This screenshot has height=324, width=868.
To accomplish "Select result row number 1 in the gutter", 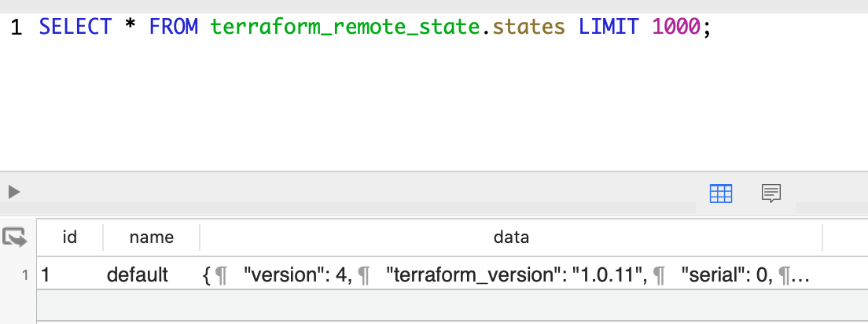I will tap(24, 274).
